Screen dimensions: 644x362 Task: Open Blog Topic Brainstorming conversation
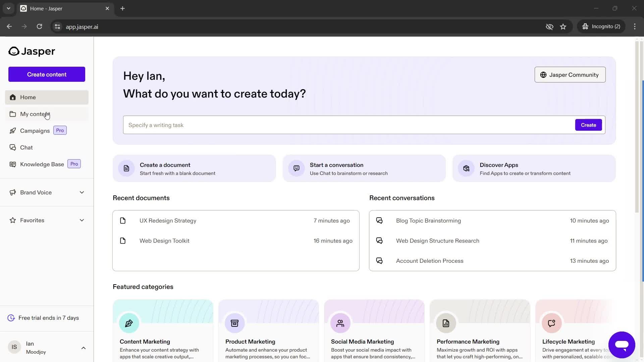[428, 220]
